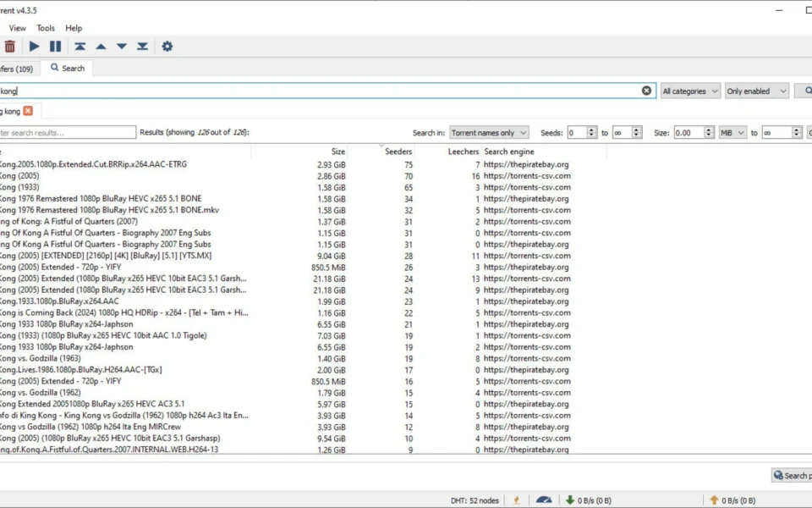812x508 pixels.
Task: Select Kong (2005) 2.86 GiB result
Action: [x=19, y=176]
